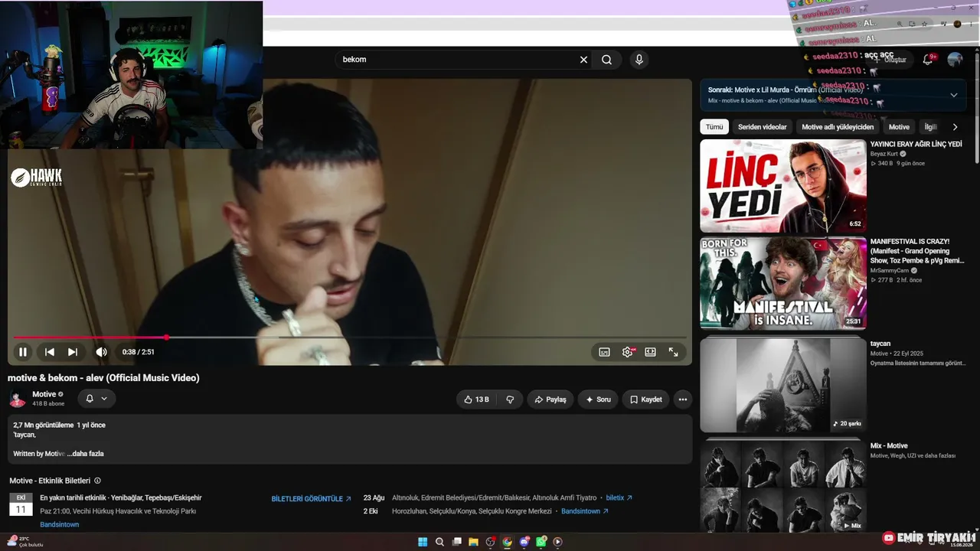Open the more actions three-dot menu
The image size is (980, 551).
coord(682,399)
